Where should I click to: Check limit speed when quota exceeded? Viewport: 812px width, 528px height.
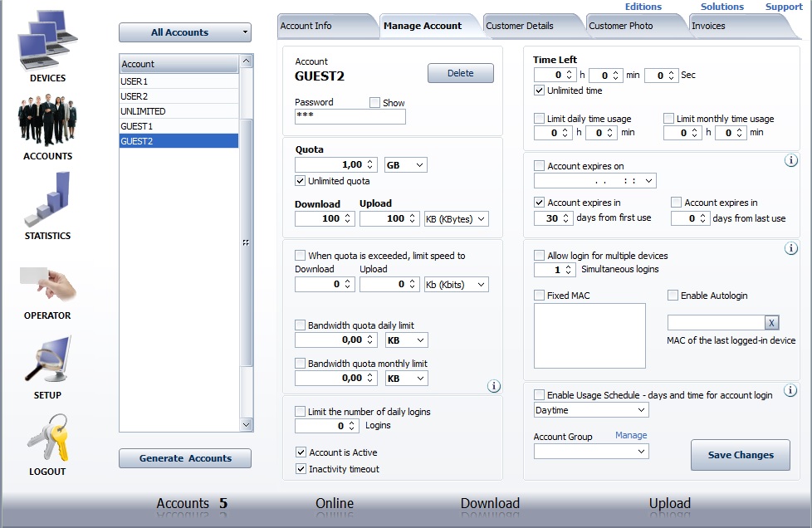(x=300, y=255)
